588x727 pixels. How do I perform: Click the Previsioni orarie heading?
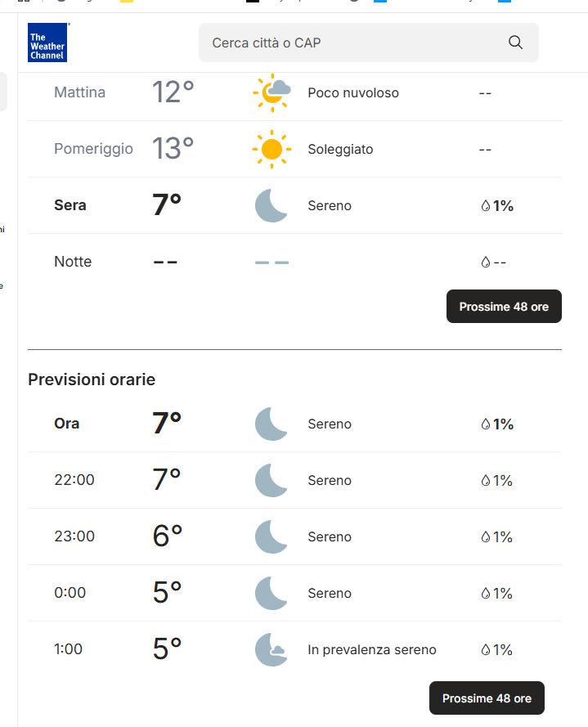92,379
